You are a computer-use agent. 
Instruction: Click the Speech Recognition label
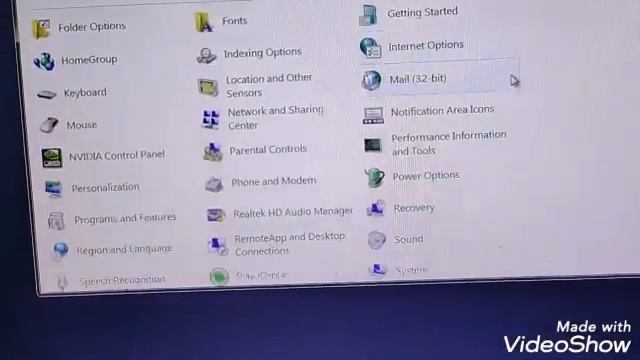coord(122,280)
